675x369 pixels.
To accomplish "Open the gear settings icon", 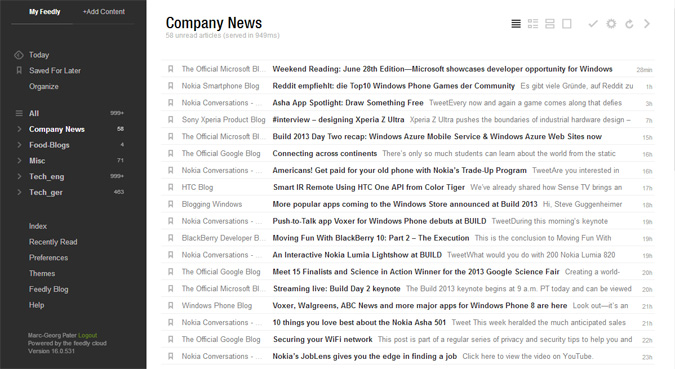I will pos(611,24).
